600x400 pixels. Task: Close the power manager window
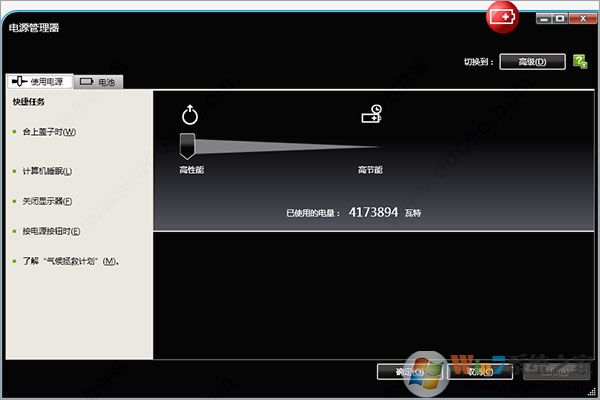[583, 18]
